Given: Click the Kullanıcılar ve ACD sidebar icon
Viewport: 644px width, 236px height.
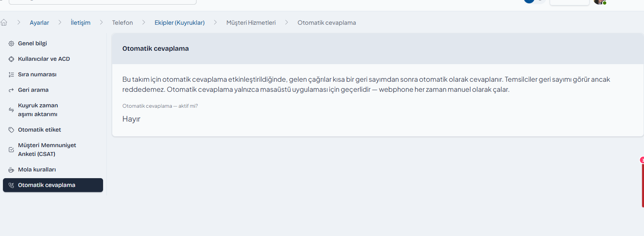Looking at the screenshot, I should [x=11, y=59].
